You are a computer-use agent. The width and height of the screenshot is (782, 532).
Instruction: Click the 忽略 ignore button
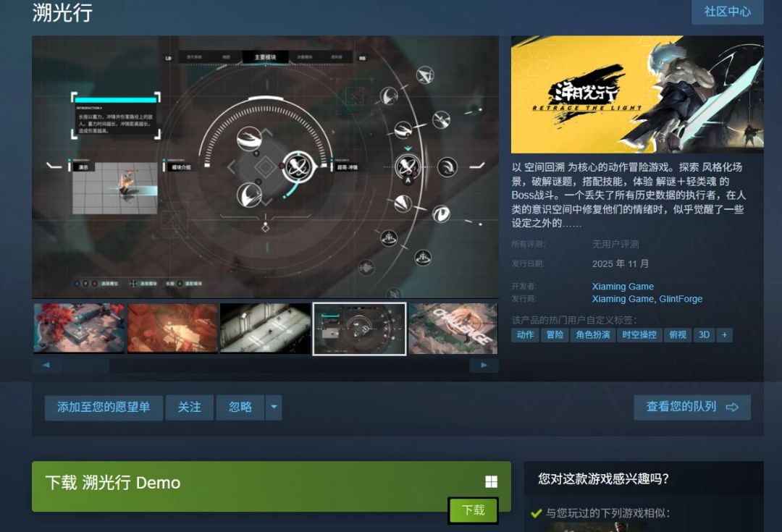[240, 408]
